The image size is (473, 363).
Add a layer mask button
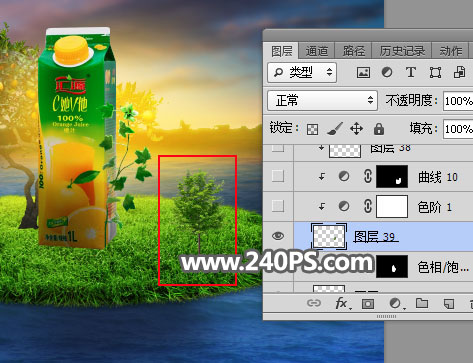click(x=368, y=303)
